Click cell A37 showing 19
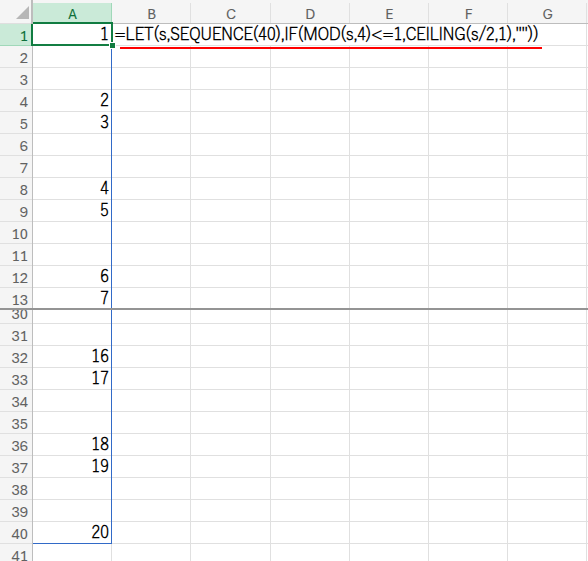 72,466
